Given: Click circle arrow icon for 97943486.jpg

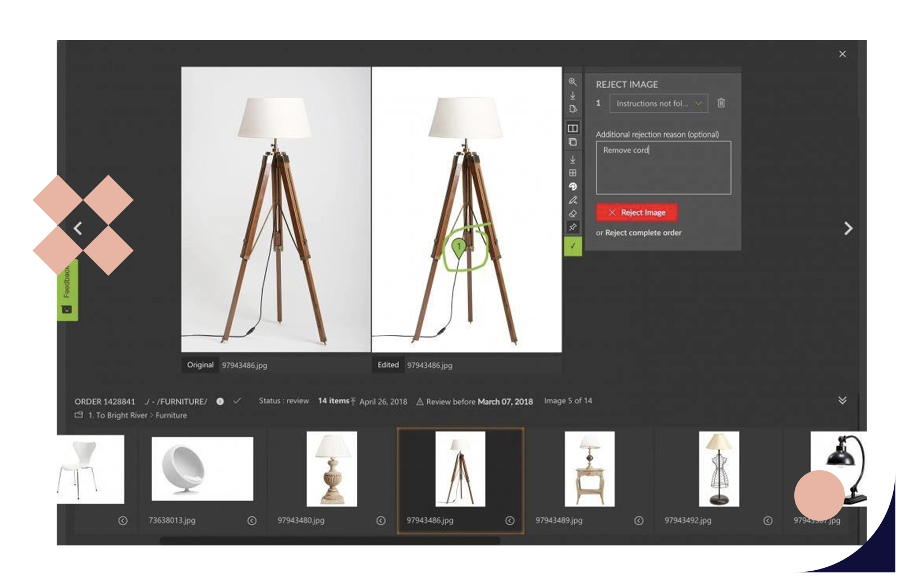Looking at the screenshot, I should click(510, 521).
